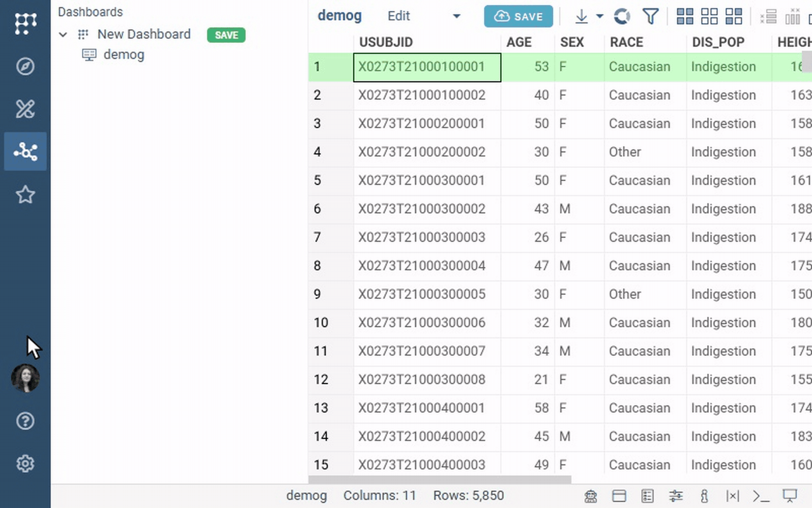812x508 pixels.
Task: Open the console prompt icon in status bar
Action: (x=761, y=496)
